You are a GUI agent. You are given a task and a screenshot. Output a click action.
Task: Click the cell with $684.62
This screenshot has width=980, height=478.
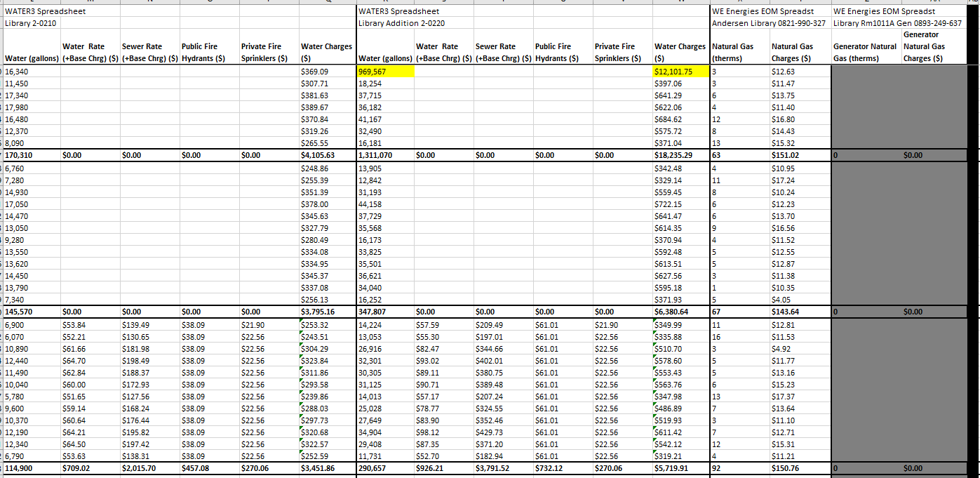tap(681, 119)
